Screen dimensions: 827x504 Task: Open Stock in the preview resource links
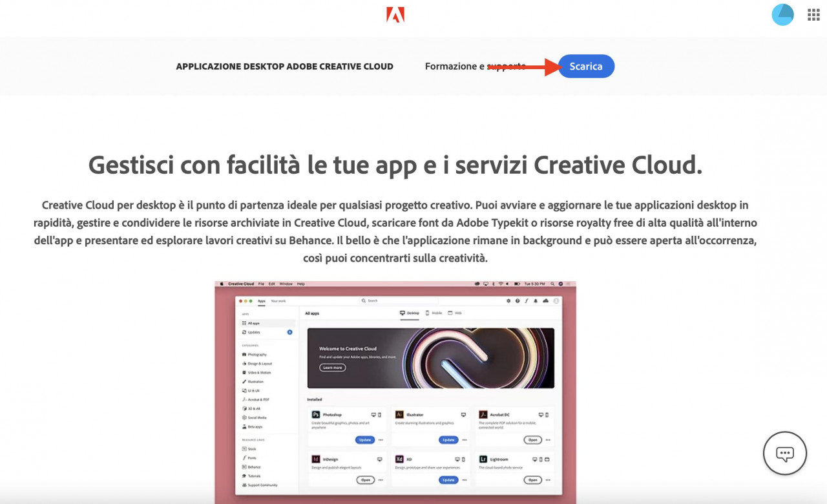point(248,449)
